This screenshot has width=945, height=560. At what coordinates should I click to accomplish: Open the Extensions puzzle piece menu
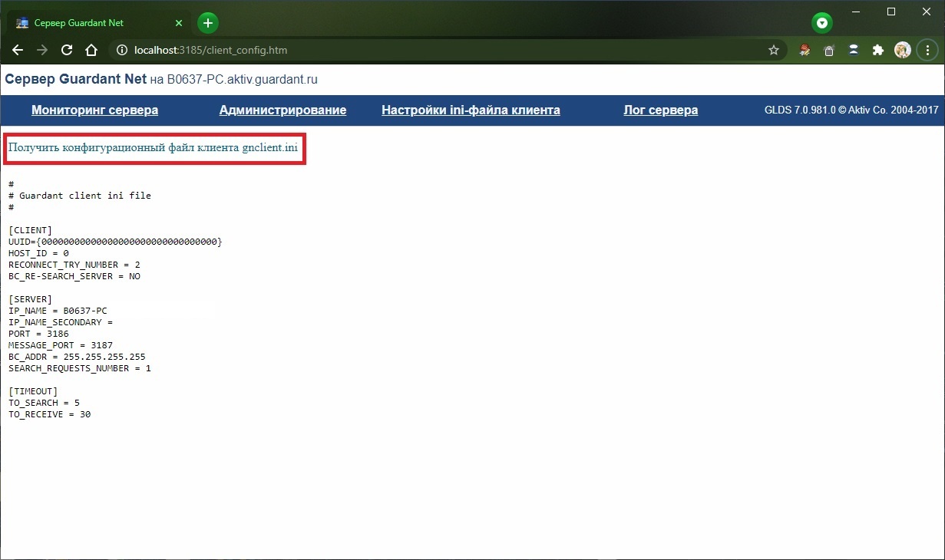tap(878, 51)
